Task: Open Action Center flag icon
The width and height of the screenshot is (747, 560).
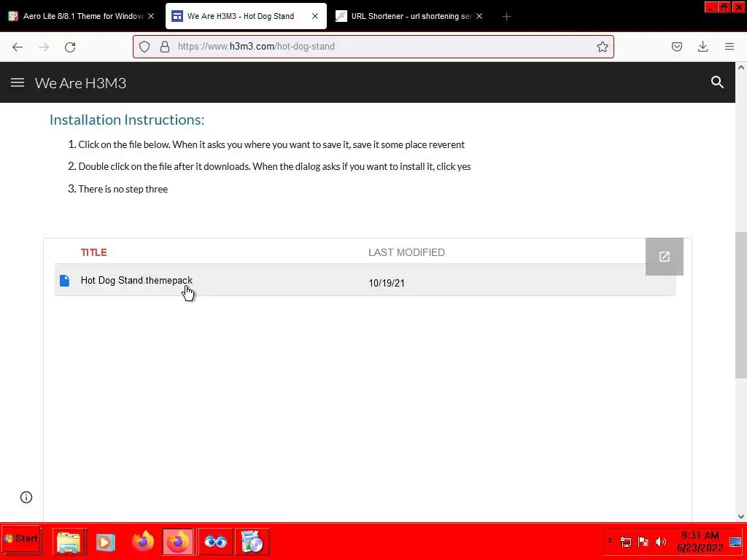Action: click(x=643, y=542)
